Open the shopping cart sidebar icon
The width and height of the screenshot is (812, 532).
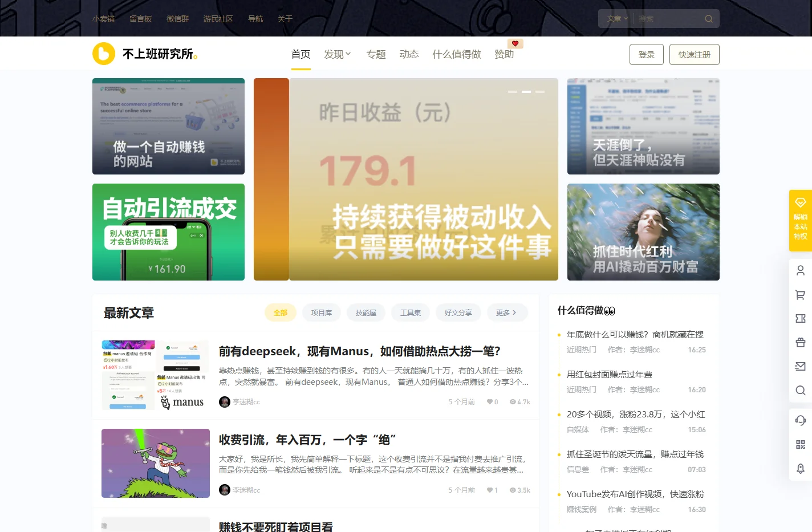tap(801, 295)
